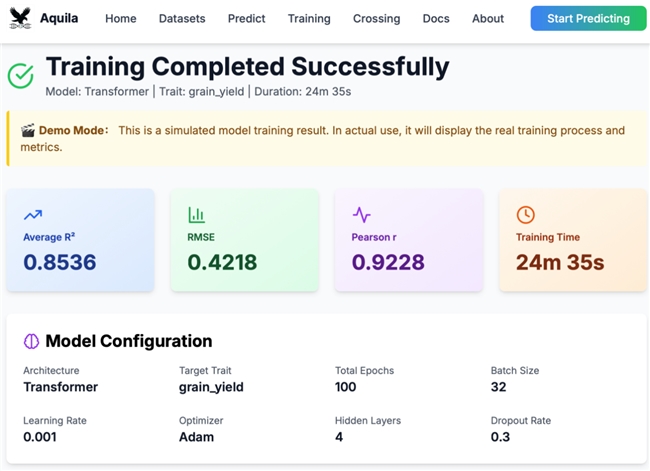This screenshot has height=471, width=650.
Task: Select the Average R² metric card
Action: [x=80, y=240]
